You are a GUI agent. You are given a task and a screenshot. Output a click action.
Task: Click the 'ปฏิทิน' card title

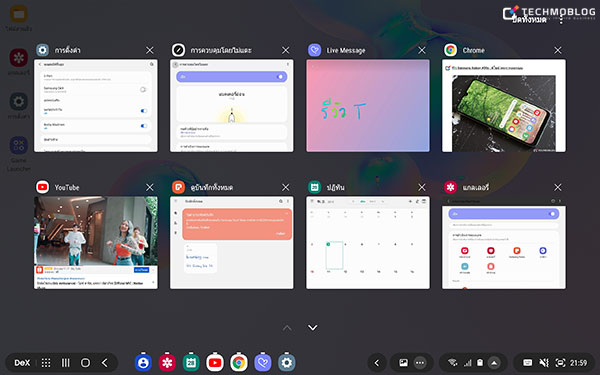pyautogui.click(x=336, y=188)
